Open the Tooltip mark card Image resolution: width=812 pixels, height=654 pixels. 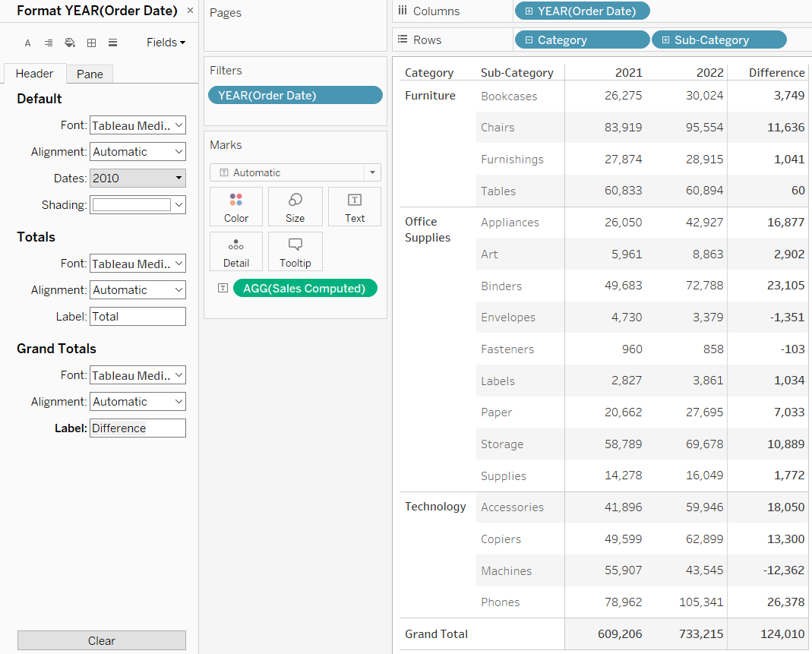[x=295, y=251]
